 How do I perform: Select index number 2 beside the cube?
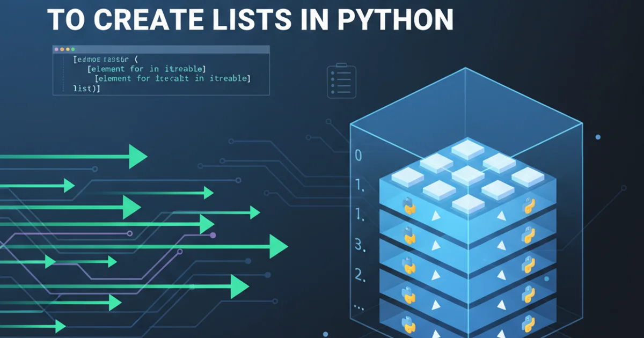359,276
